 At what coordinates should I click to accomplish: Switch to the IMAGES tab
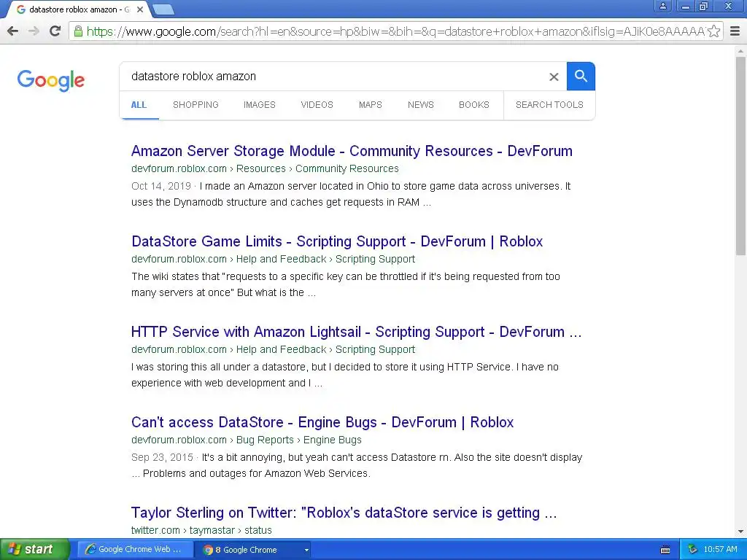point(260,105)
